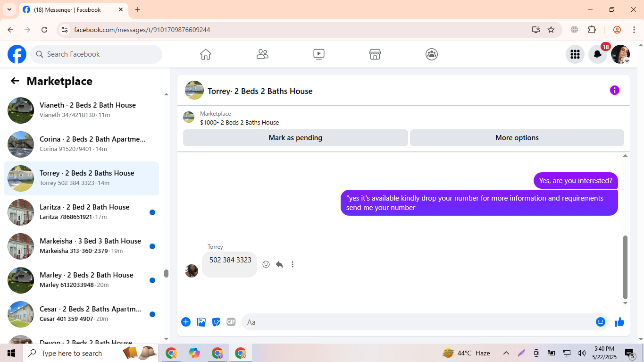Screen dimensions: 644x362
Task: Open the emoji picker in message box
Action: [600, 322]
